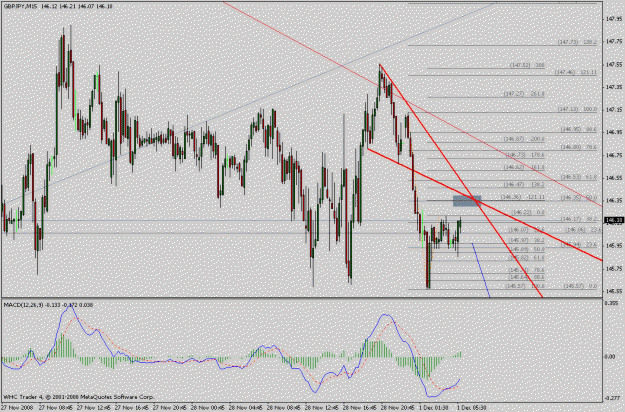Click the 145.55 price axis label

[x=614, y=291]
